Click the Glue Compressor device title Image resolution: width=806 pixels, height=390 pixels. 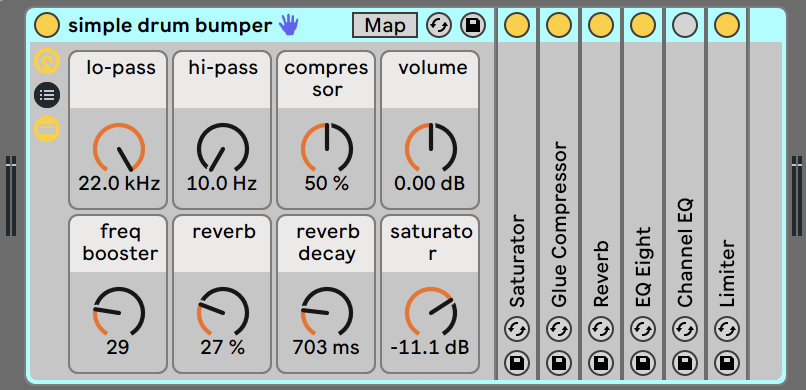pyautogui.click(x=559, y=225)
